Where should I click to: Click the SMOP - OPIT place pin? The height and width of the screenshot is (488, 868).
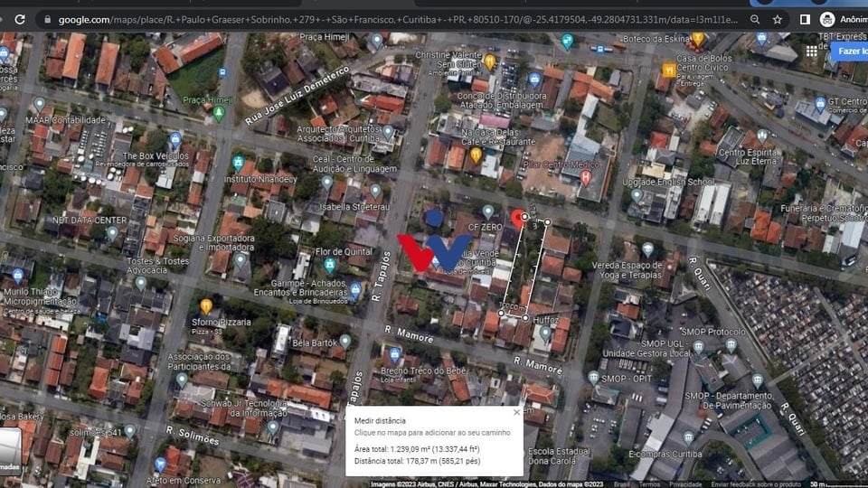click(x=593, y=379)
